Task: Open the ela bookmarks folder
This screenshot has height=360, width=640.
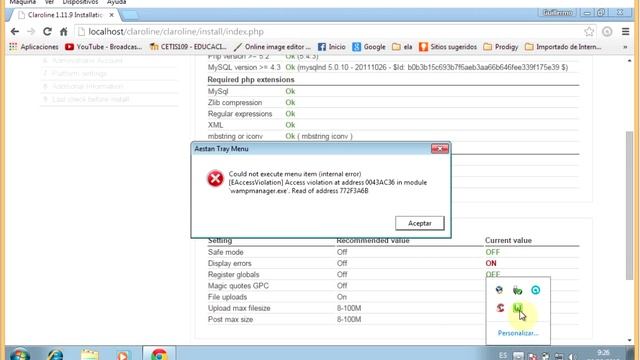Action: coord(402,47)
